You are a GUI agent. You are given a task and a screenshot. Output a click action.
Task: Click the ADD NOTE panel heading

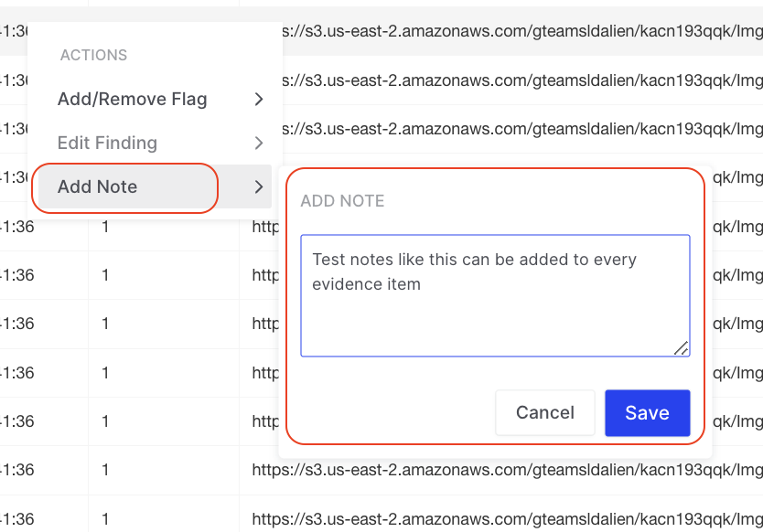[x=342, y=201]
